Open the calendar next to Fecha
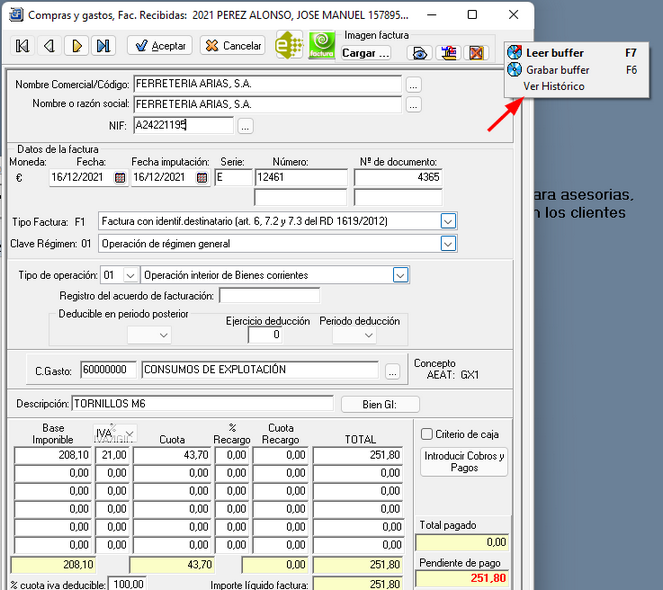Screen dimensions: 663x590 [x=120, y=177]
